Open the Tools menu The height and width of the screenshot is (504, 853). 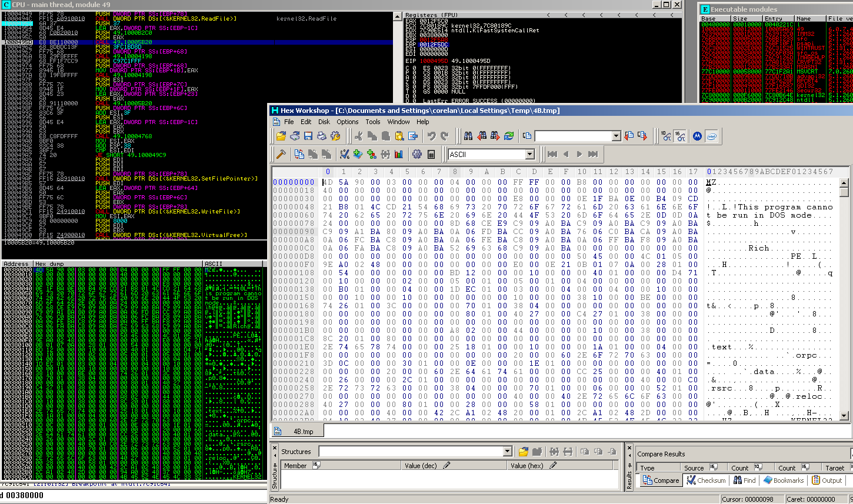(x=372, y=122)
